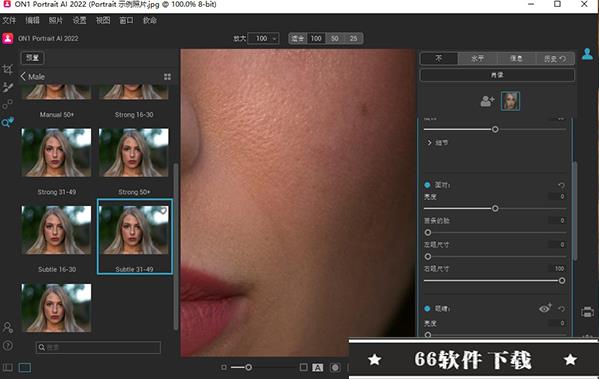599x379 pixels.
Task: Select the first tab in right panel
Action: tap(439, 58)
